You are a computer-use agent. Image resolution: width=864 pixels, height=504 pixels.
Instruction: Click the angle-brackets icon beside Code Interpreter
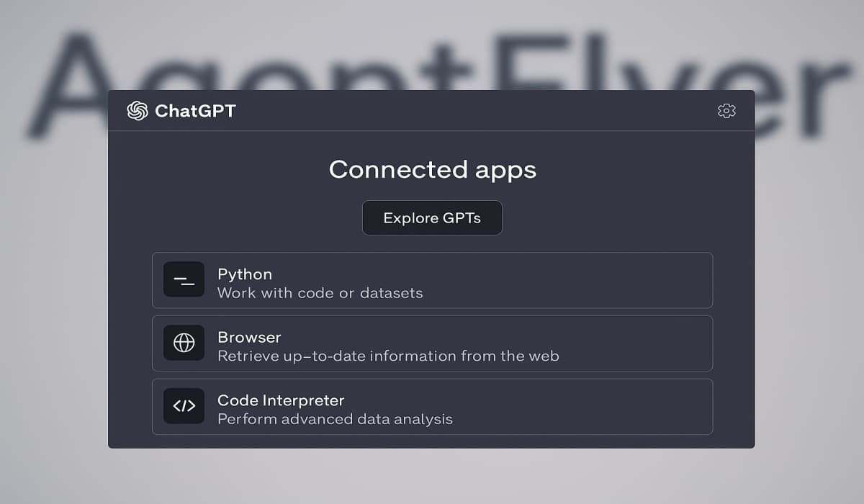[184, 405]
